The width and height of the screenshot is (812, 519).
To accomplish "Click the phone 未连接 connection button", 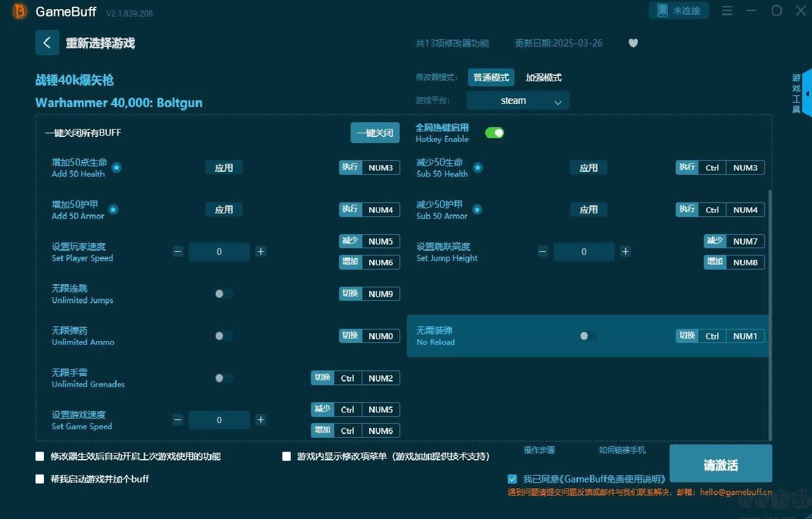I will [679, 10].
